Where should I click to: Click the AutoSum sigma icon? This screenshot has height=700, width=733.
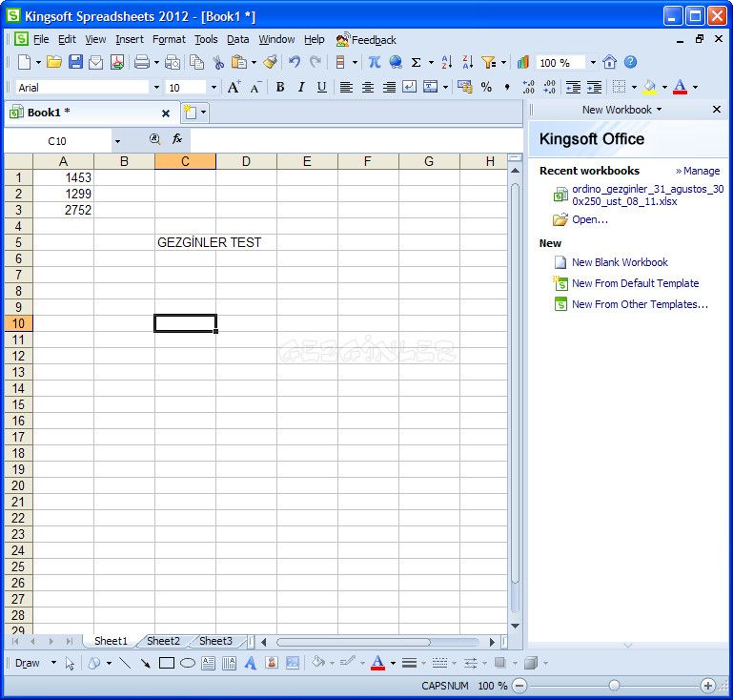[416, 62]
